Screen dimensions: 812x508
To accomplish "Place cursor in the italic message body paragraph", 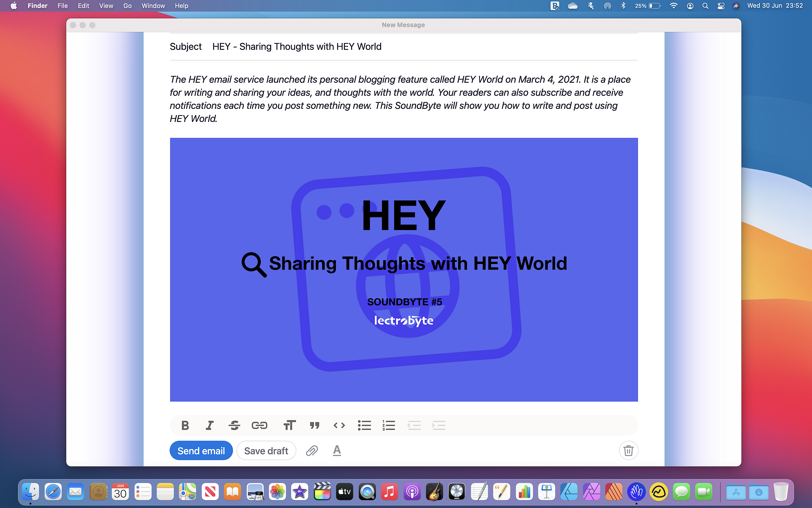I will tap(400, 99).
